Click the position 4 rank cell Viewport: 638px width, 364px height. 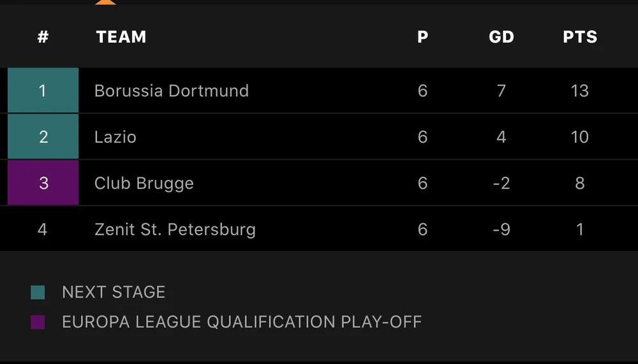43,229
